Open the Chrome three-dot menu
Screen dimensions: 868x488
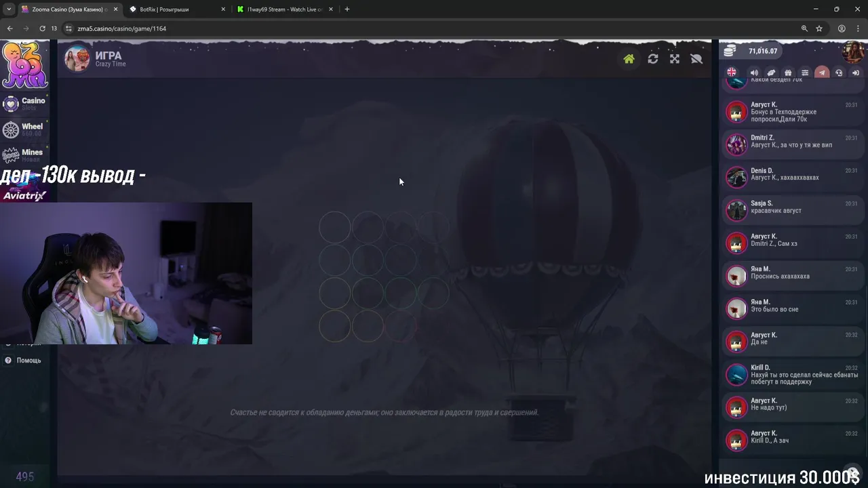pos(857,28)
